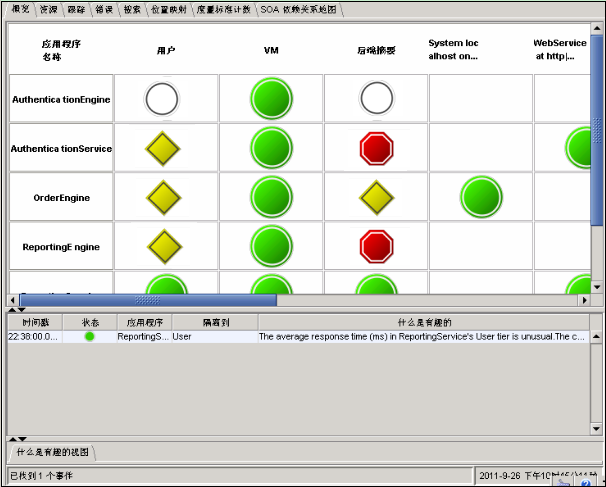The width and height of the screenshot is (606, 487).
Task: Click the grid's horizontal scrollbar thumb
Action: 148,300
